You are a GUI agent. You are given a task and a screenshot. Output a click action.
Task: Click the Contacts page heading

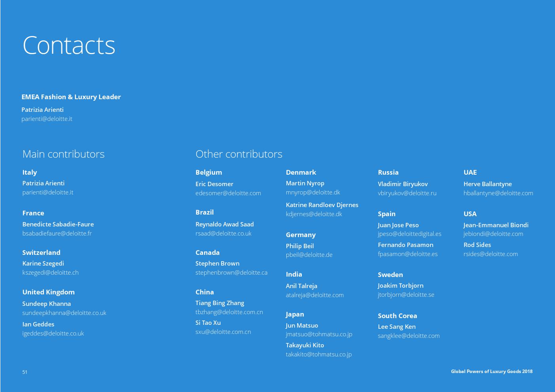tap(69, 45)
